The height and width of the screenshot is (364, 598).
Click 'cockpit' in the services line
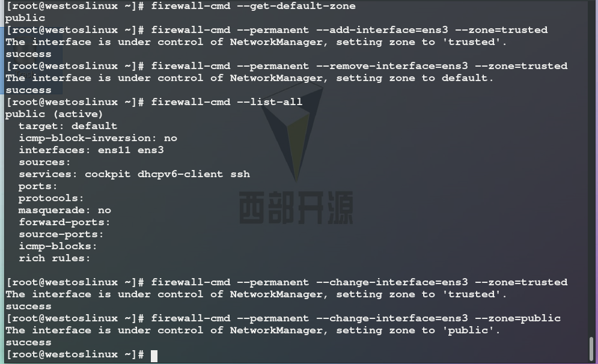[x=108, y=174]
